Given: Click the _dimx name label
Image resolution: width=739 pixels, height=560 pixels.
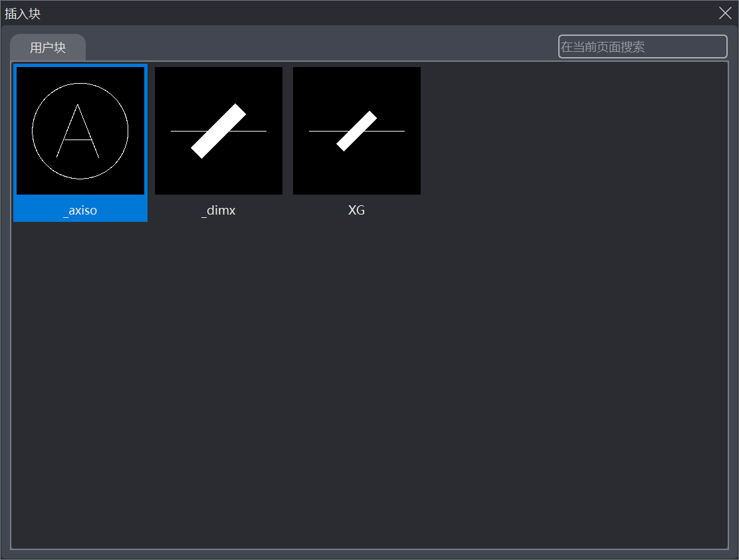Looking at the screenshot, I should pyautogui.click(x=219, y=211).
